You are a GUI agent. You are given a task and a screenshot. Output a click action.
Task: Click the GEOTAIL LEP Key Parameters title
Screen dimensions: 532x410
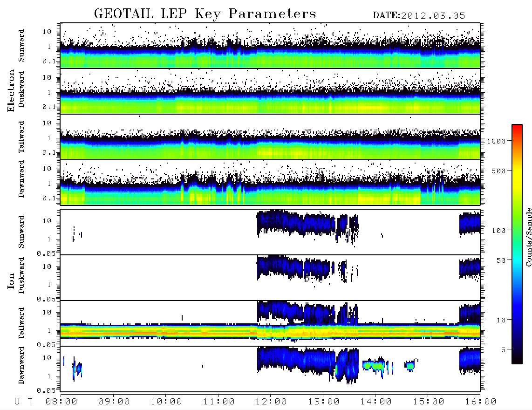pos(205,14)
